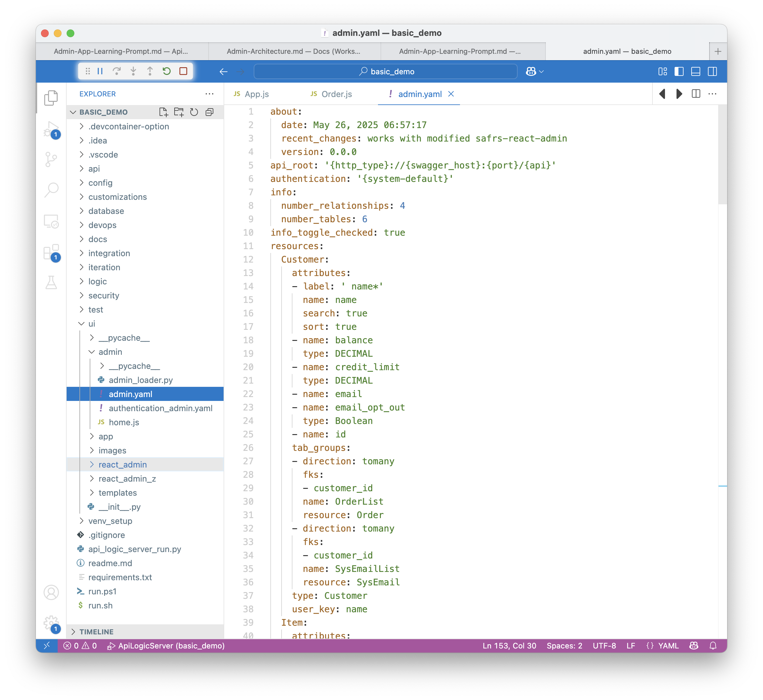Viewport: 763px width, 700px height.
Task: Navigate to next change in editor
Action: tap(679, 94)
